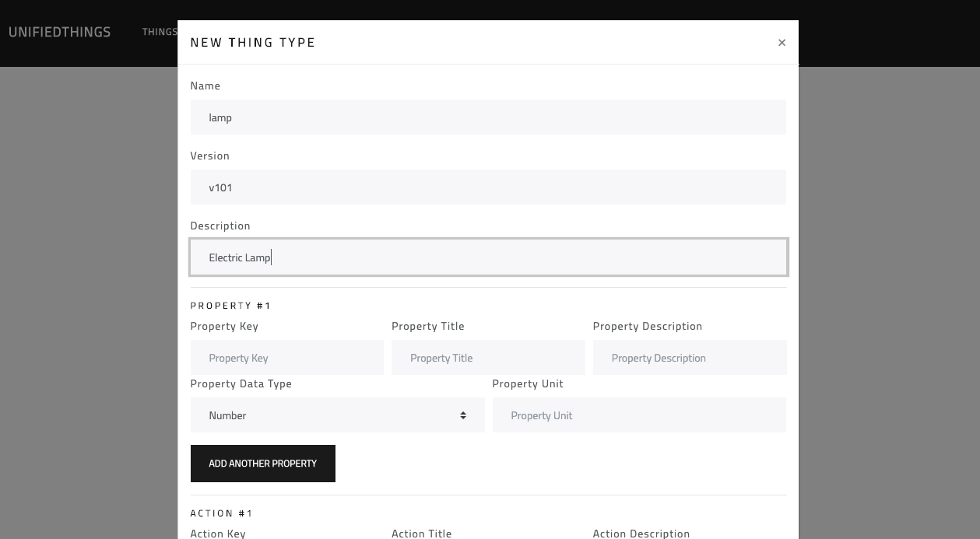This screenshot has height=539, width=980.
Task: Close the New Thing Type dialog
Action: click(782, 43)
